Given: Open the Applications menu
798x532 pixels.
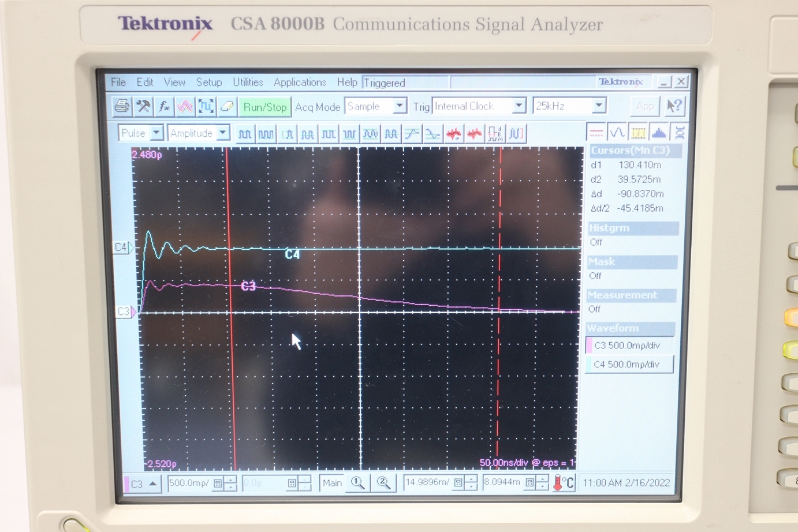Looking at the screenshot, I should 300,82.
